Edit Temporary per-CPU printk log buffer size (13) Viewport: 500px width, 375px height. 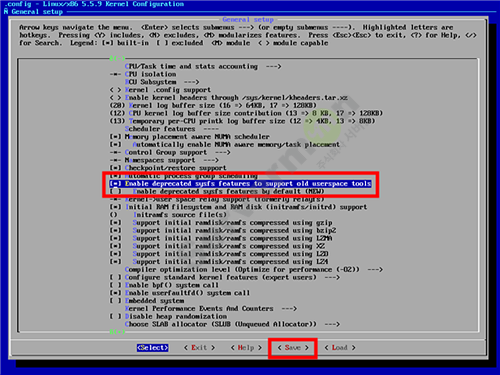(x=242, y=121)
